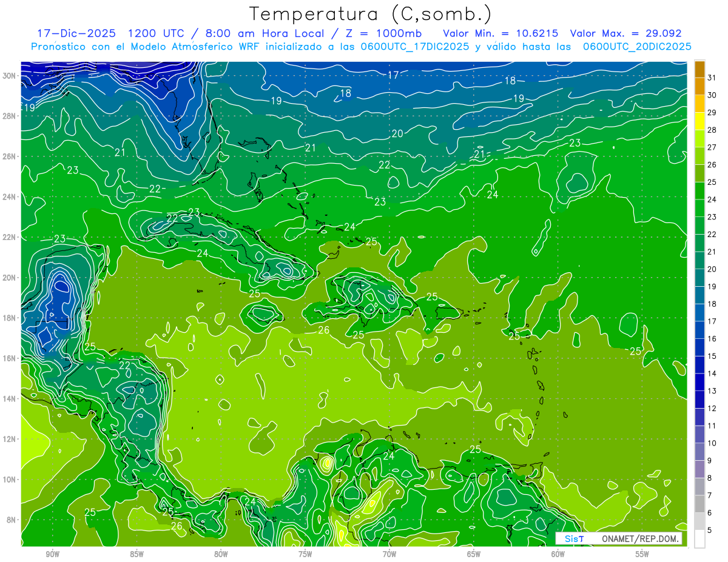Click the '20N' latitude axis label
The width and height of the screenshot is (728, 562).
click(x=10, y=278)
